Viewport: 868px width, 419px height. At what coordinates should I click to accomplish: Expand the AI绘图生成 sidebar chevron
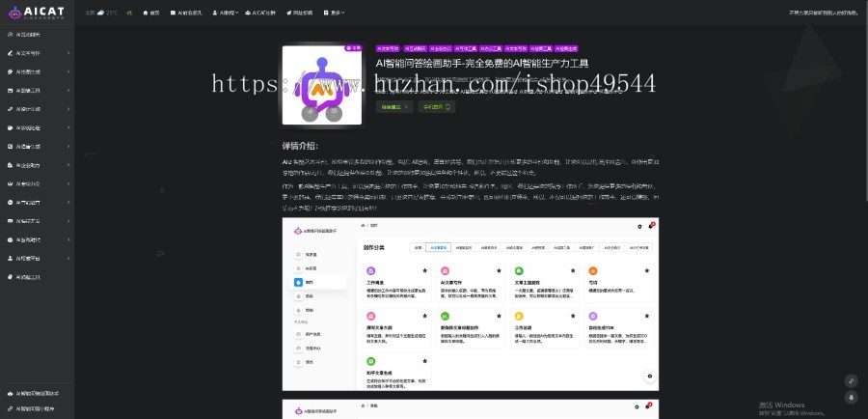[x=68, y=72]
